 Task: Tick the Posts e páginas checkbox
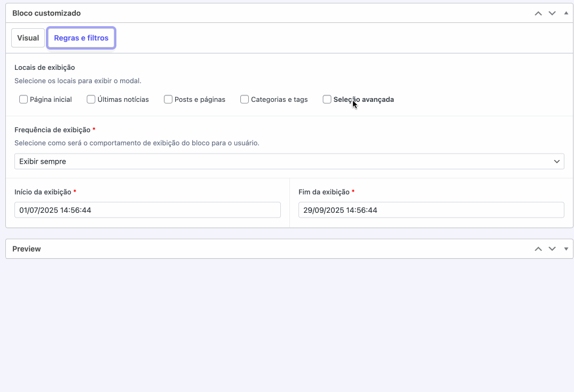(x=168, y=99)
